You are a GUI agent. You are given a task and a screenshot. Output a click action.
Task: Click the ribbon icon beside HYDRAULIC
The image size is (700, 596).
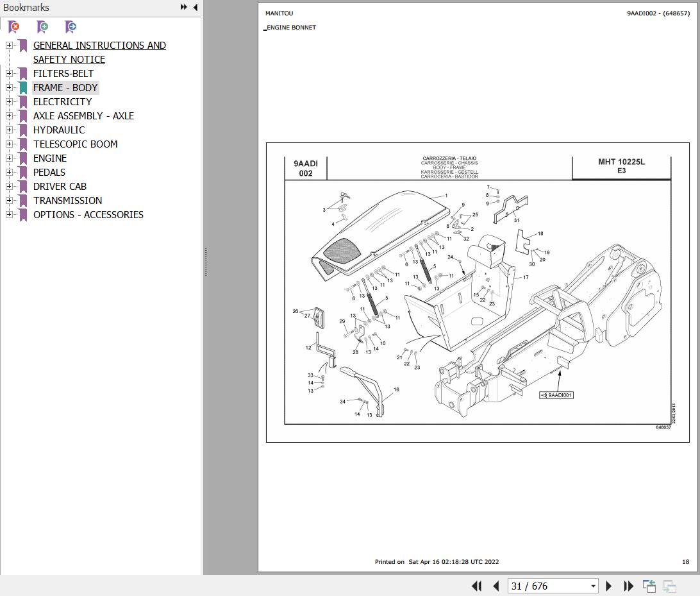pyautogui.click(x=23, y=130)
